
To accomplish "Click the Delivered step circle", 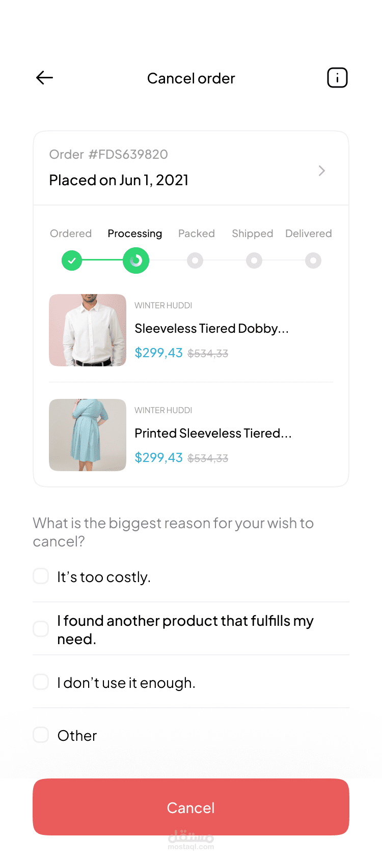I will 313,261.
